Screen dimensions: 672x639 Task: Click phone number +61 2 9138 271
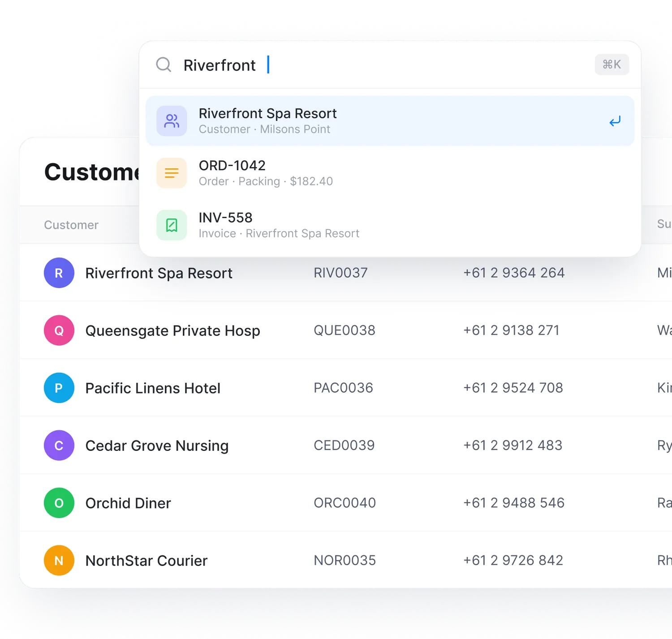[512, 330]
